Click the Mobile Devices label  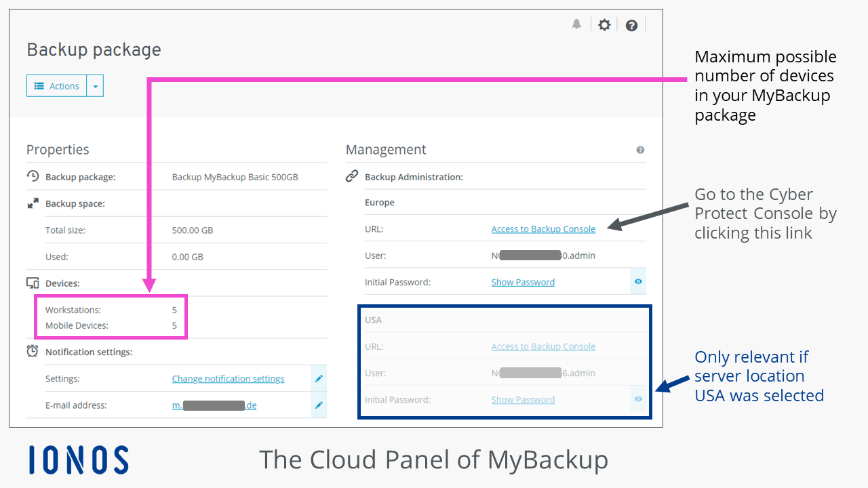tap(77, 325)
